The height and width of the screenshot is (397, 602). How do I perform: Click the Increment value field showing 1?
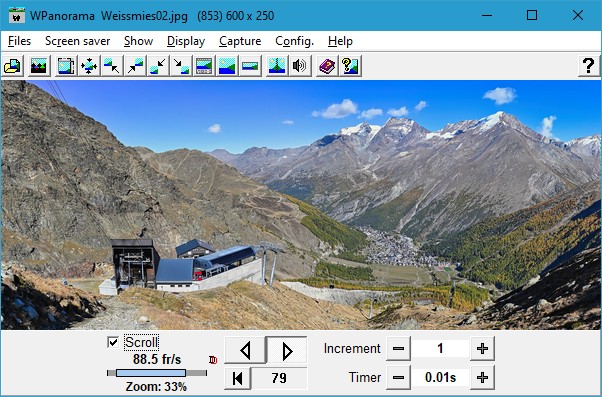pyautogui.click(x=440, y=349)
